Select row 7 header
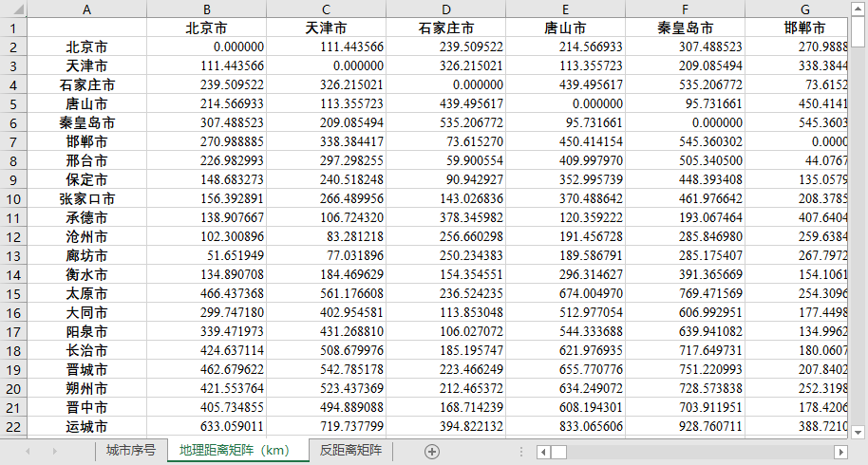Image resolution: width=868 pixels, height=465 pixels. click(13, 142)
